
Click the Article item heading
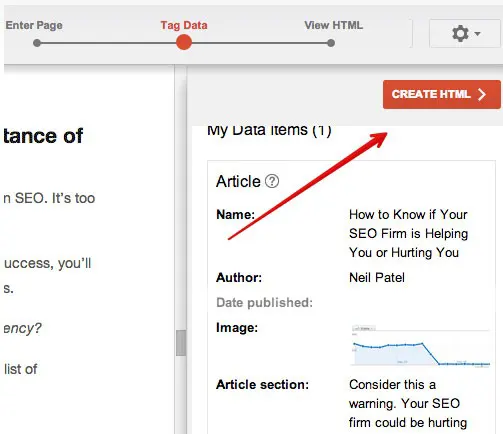[238, 182]
